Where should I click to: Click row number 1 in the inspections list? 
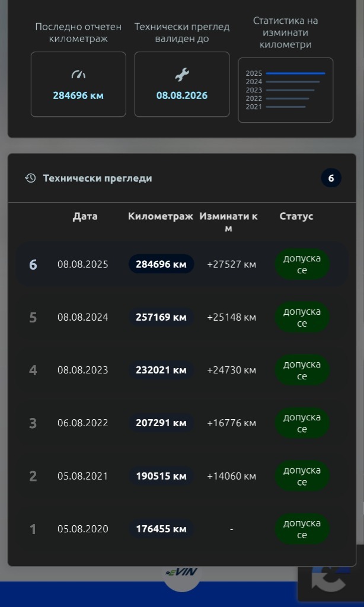click(33, 529)
